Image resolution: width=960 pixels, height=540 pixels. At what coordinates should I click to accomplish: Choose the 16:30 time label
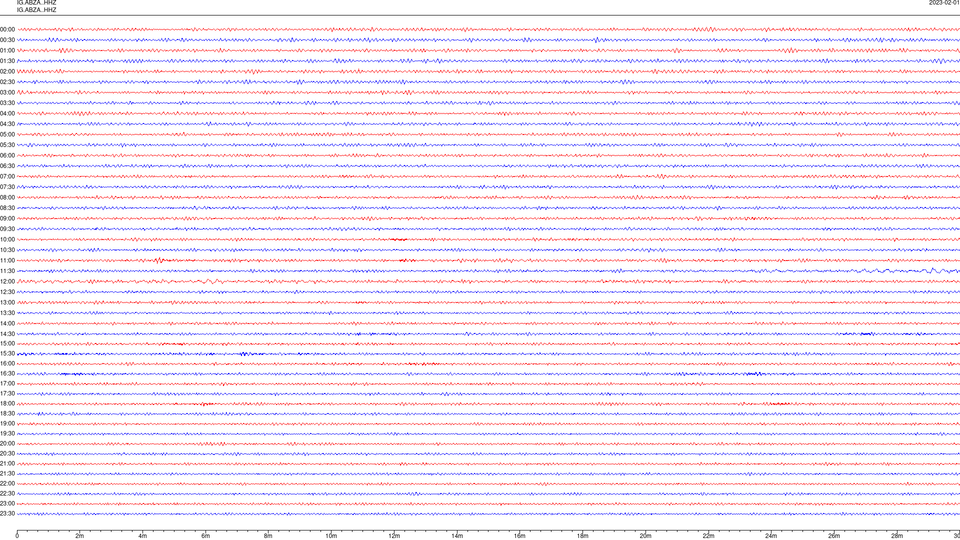click(x=7, y=373)
